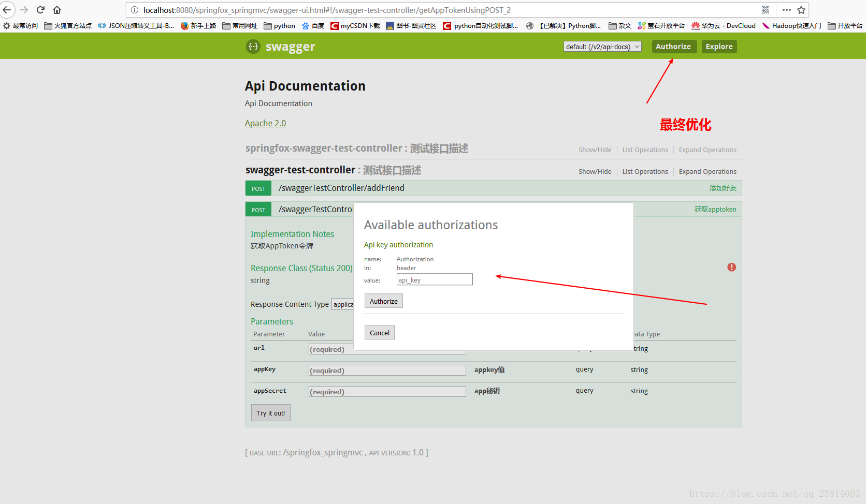Open 萤石开放平台 bookmark
This screenshot has height=504, width=866.
pyautogui.click(x=661, y=25)
